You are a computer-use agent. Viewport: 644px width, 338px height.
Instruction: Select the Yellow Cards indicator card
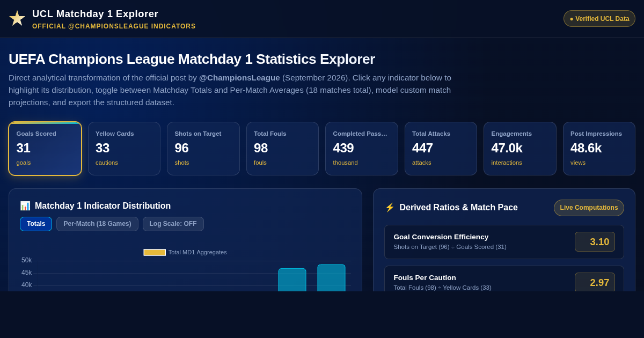point(124,149)
